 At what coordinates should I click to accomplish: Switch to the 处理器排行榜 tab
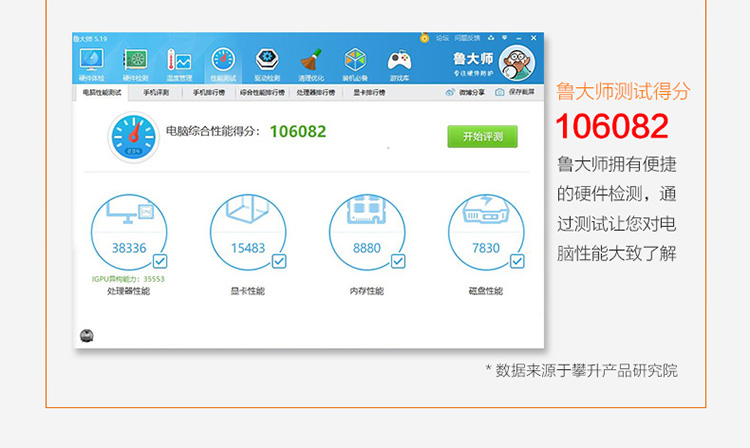coord(316,93)
